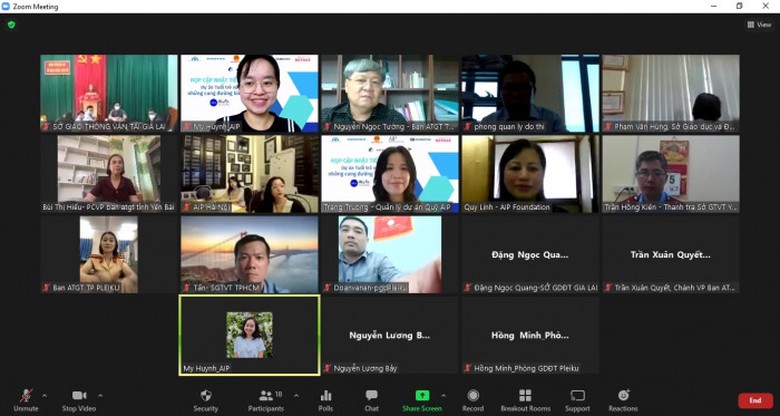Click the green Share Screen icon
Viewport: 780px width, 416px height.
point(423,396)
